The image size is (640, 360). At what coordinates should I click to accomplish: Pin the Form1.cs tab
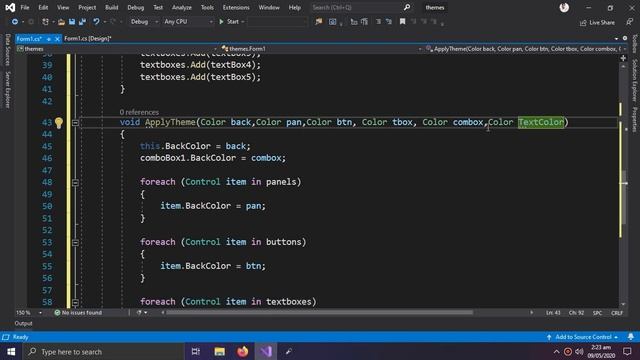(x=49, y=39)
